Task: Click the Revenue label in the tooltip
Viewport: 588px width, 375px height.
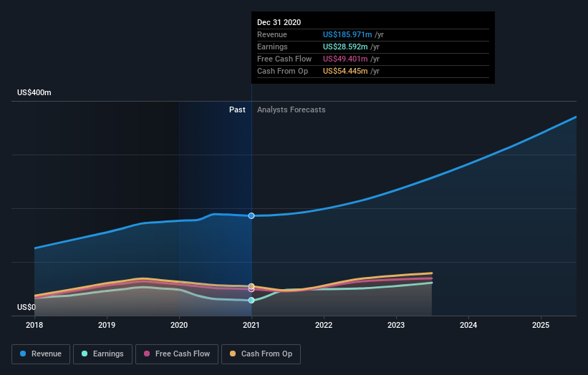Action: [272, 34]
